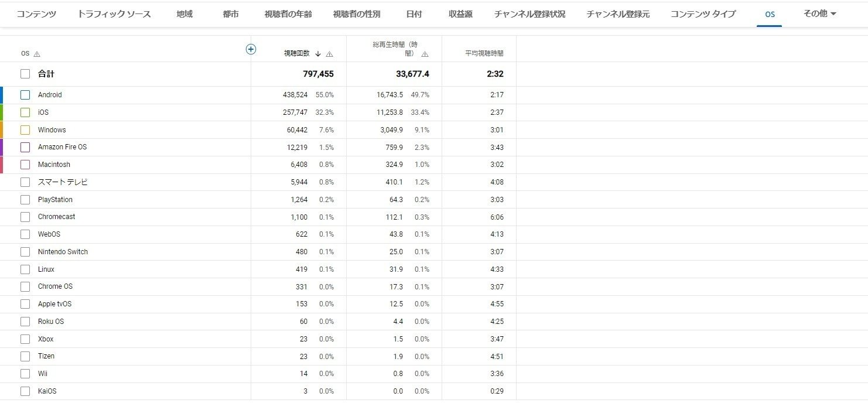
Task: Switch to the トラフィック ソース tab
Action: (x=114, y=13)
